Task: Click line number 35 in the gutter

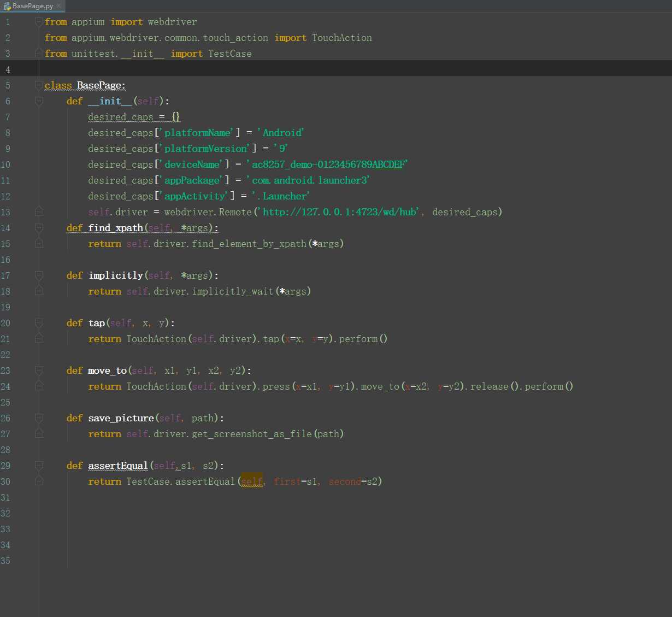Action: [x=5, y=561]
